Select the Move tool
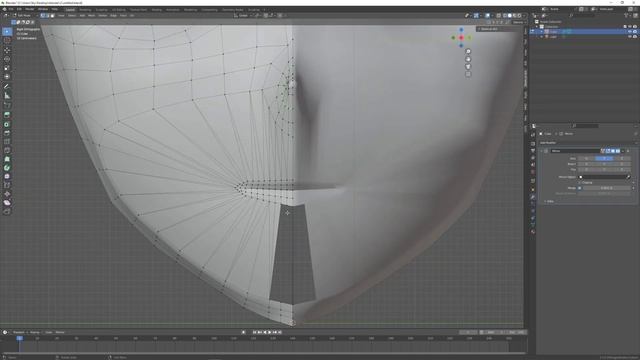Image resolution: width=640 pixels, height=360 pixels. [7, 50]
